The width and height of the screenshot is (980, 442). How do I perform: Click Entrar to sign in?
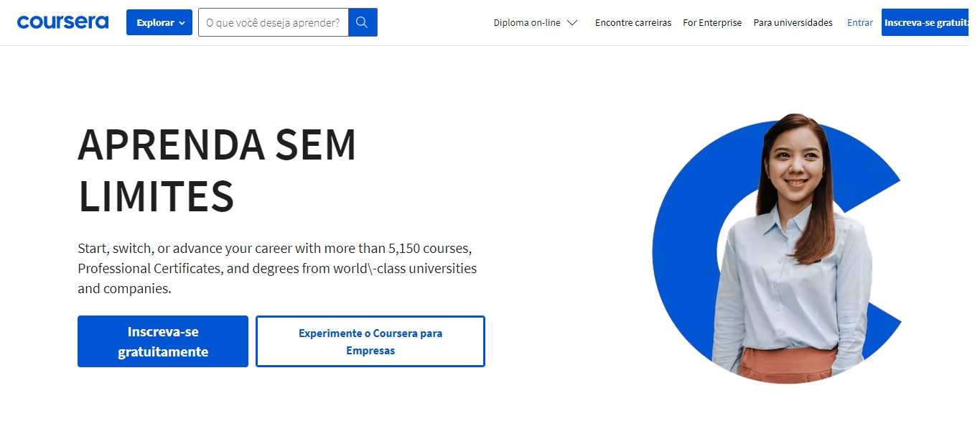(859, 22)
